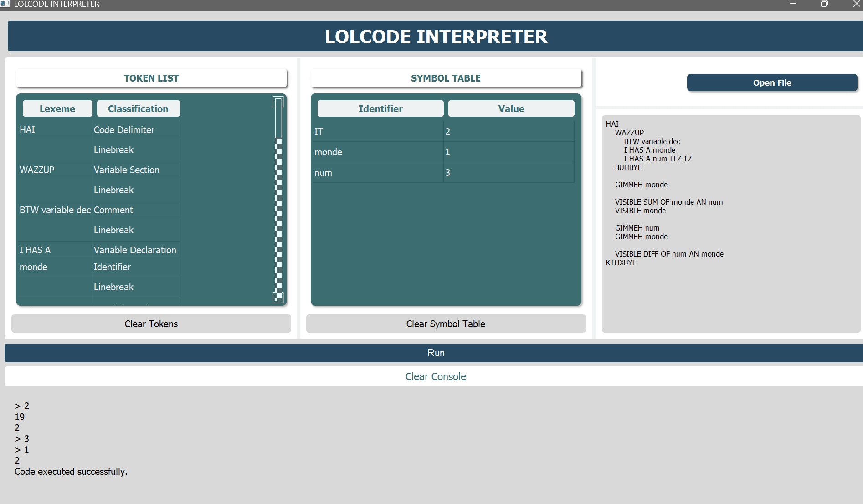Click the Clear Tokens button
The height and width of the screenshot is (504, 863).
tap(151, 324)
